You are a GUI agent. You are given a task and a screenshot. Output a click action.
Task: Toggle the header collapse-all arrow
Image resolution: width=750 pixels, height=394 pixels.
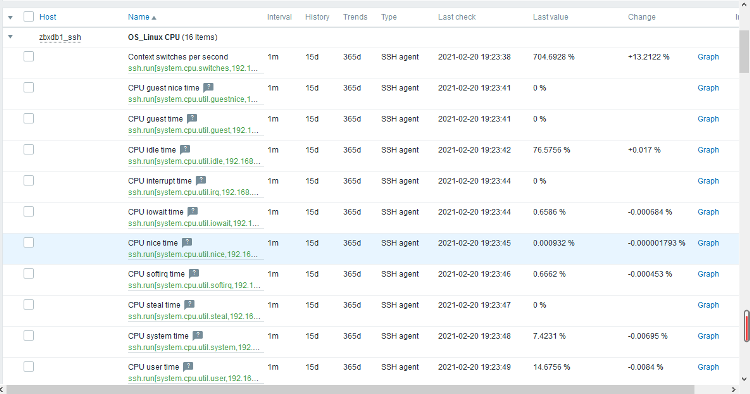point(11,17)
